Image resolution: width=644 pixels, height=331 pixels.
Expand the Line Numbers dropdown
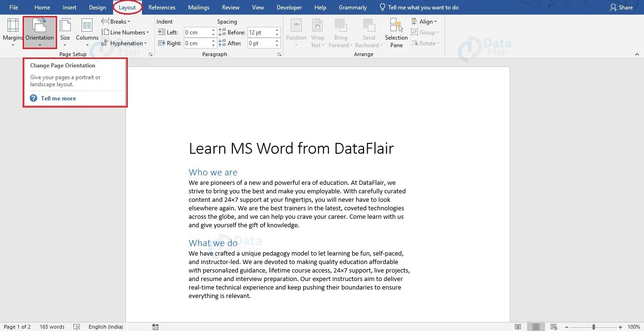point(126,32)
